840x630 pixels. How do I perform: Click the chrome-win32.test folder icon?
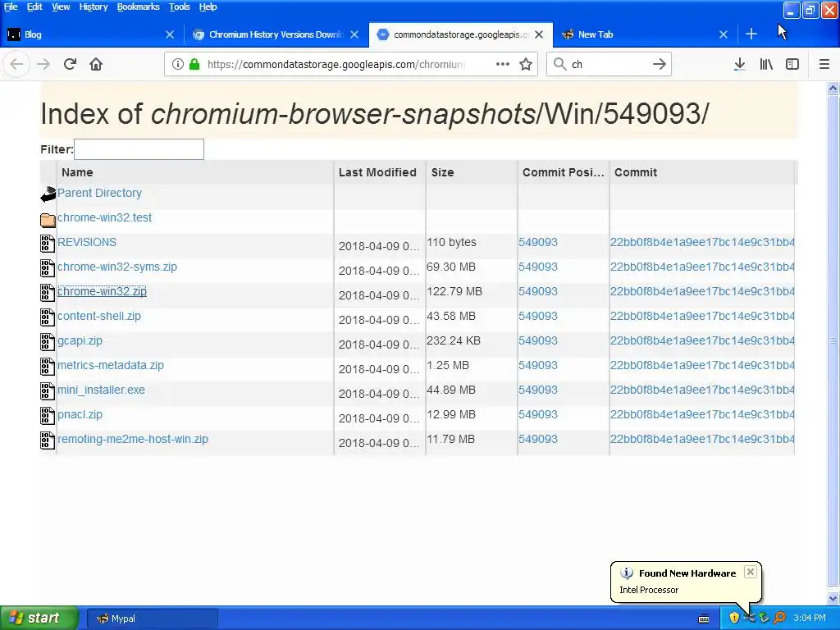pos(48,219)
